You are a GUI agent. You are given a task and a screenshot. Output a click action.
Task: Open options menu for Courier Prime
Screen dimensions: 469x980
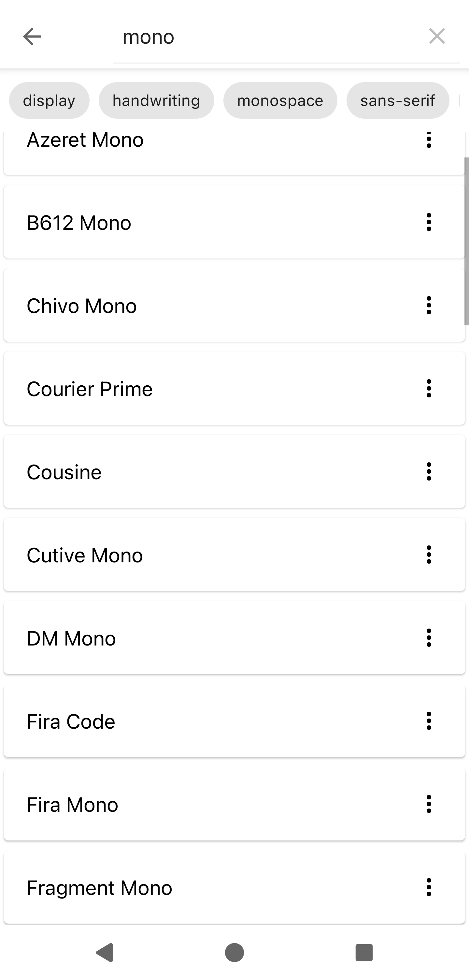429,388
